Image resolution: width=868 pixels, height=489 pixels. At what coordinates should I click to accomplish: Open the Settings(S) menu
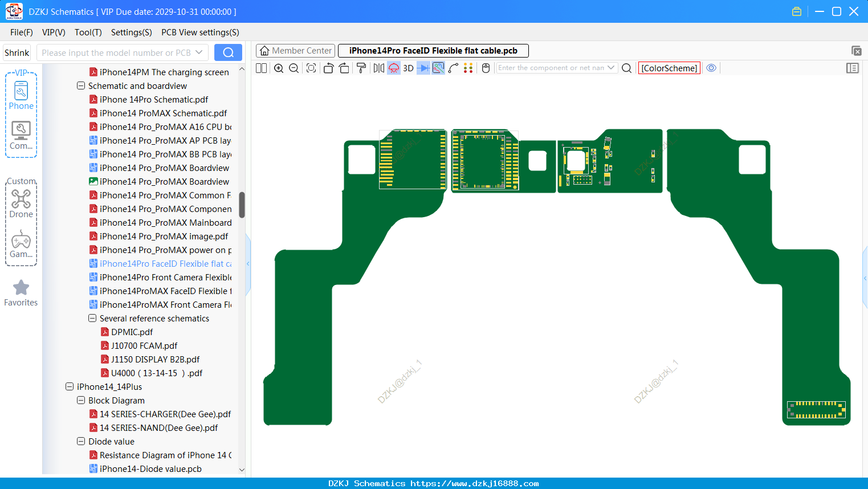[x=132, y=32]
